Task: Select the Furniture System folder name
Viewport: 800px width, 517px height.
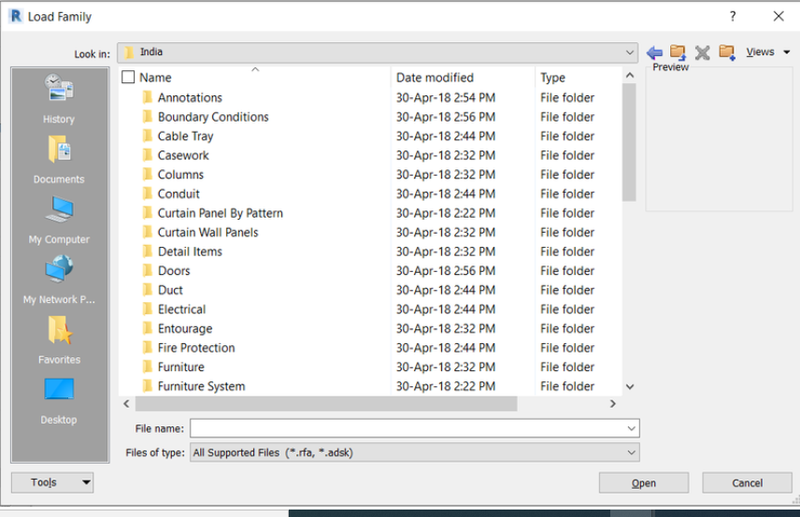Action: coord(201,386)
